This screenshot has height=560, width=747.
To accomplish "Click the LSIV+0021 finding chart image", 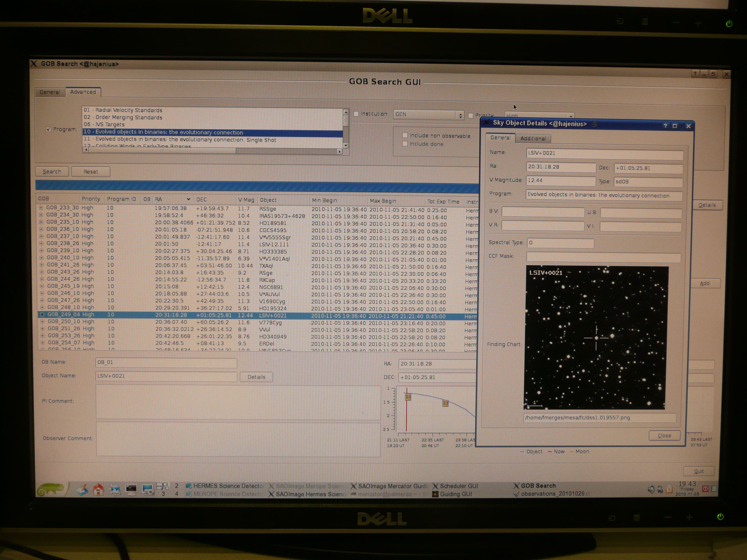I will (x=596, y=338).
